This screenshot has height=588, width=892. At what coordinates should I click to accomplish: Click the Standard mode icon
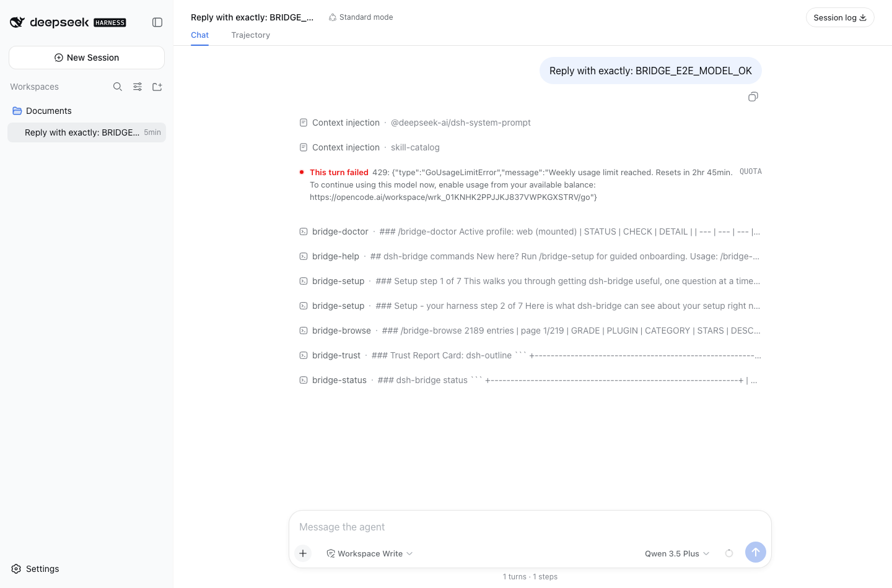point(333,17)
